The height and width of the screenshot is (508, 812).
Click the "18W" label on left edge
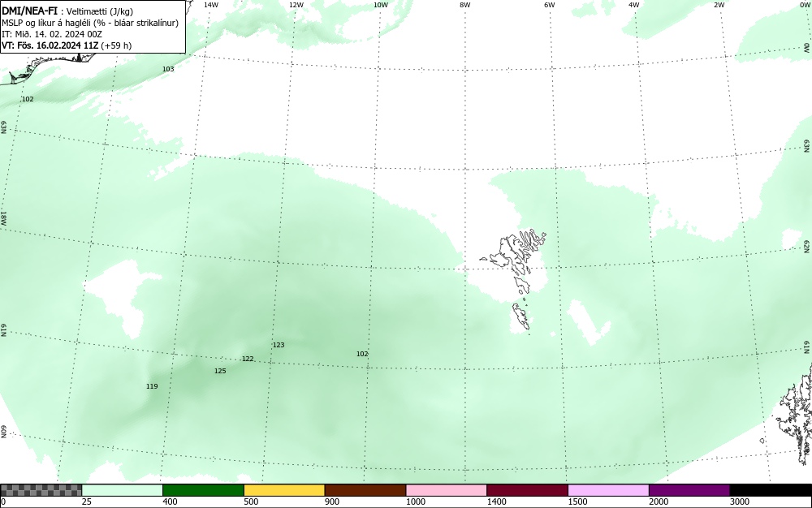tap(3, 218)
